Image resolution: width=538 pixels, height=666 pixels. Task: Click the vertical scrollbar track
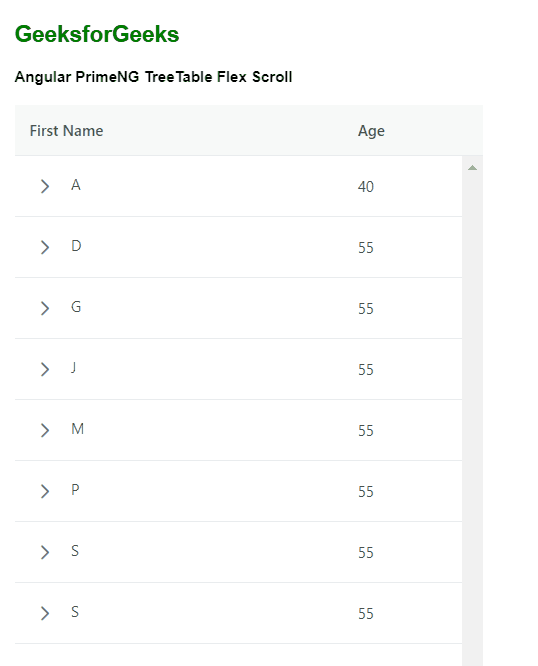[x=472, y=416]
